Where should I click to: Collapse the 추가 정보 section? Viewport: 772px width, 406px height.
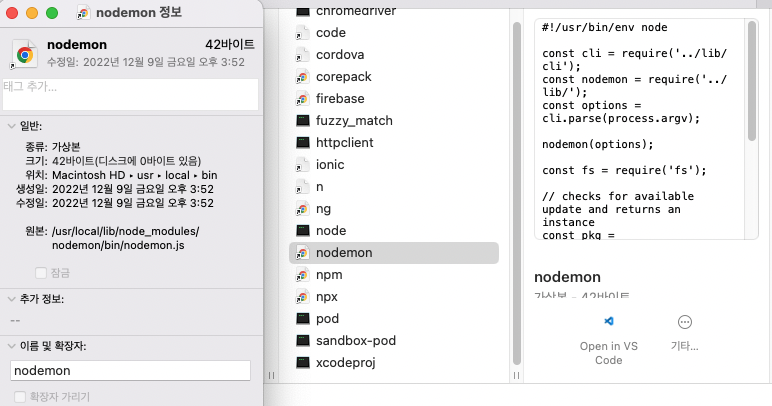coord(12,299)
